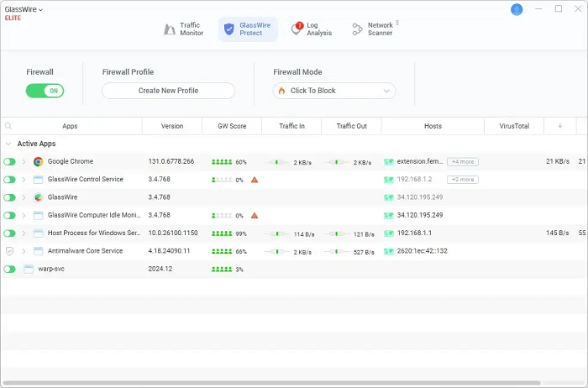Click the search magnifier in Apps column
588x388 pixels.
8,126
